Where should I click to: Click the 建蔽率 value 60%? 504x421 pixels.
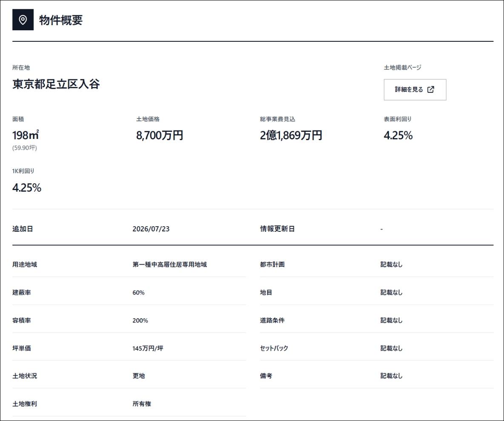[x=138, y=293]
